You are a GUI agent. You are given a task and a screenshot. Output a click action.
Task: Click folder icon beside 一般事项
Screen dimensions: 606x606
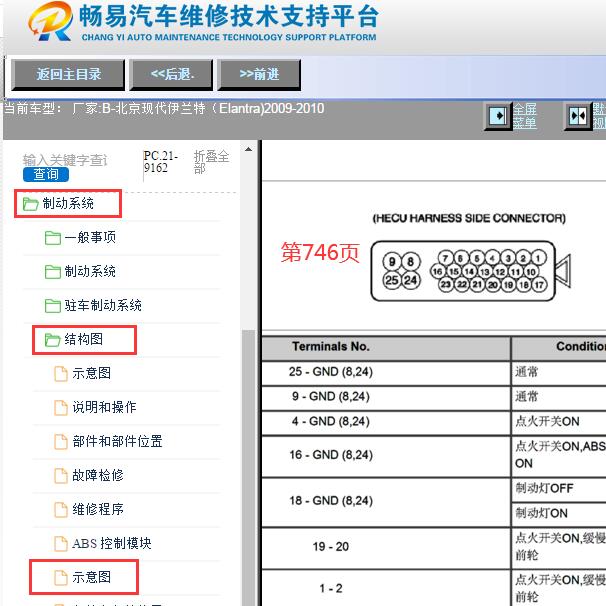pyautogui.click(x=53, y=238)
